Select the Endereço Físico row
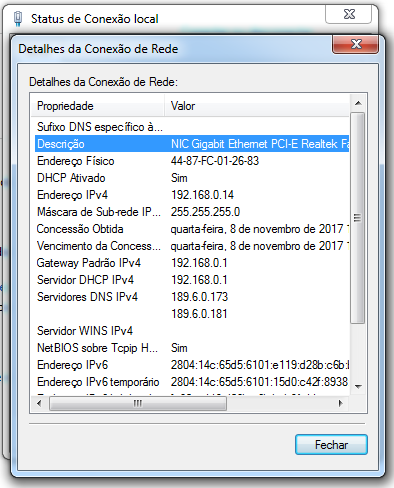Image resolution: width=394 pixels, height=488 pixels. pos(192,161)
